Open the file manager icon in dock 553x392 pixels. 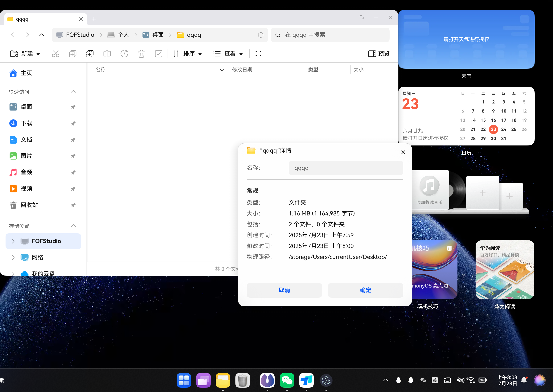click(223, 380)
